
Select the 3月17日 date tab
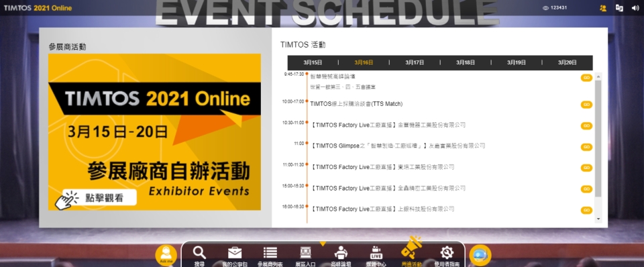(x=415, y=63)
